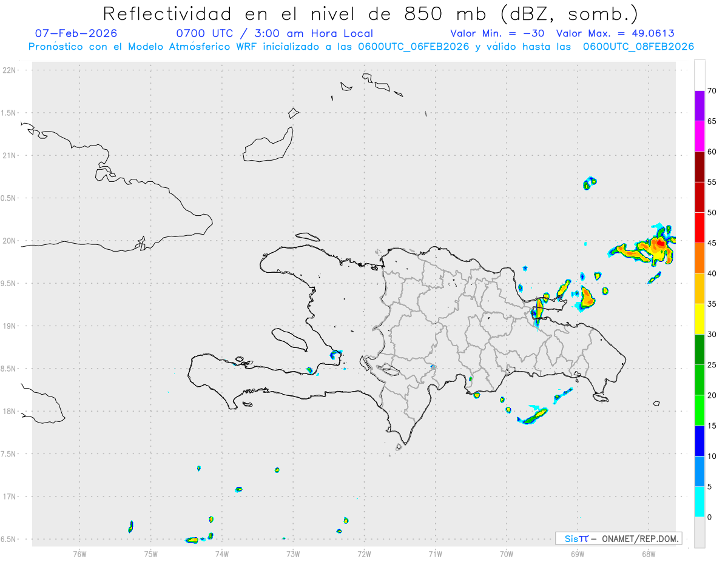Select the date text '07-Feb-2026'
Screen dimensions: 728x562
tap(76, 33)
